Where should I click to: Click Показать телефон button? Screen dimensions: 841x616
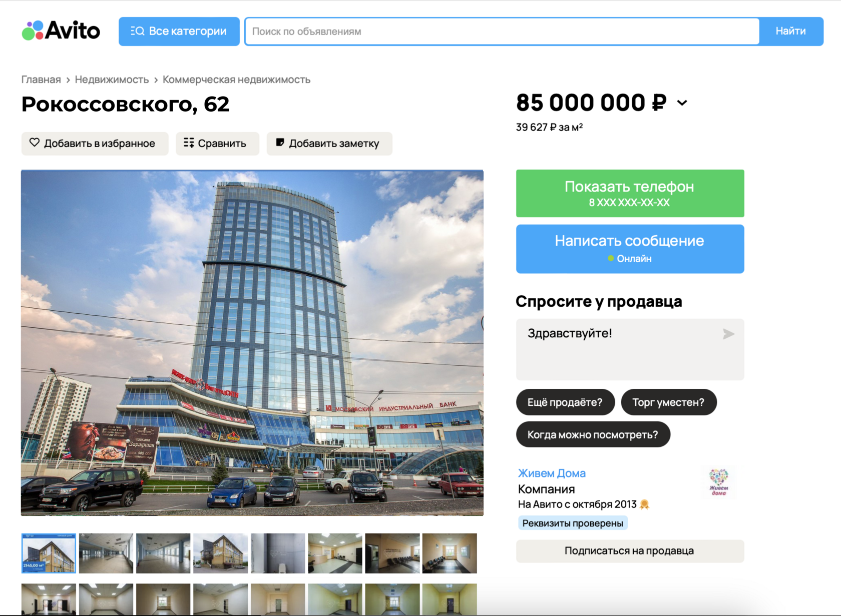tap(630, 193)
